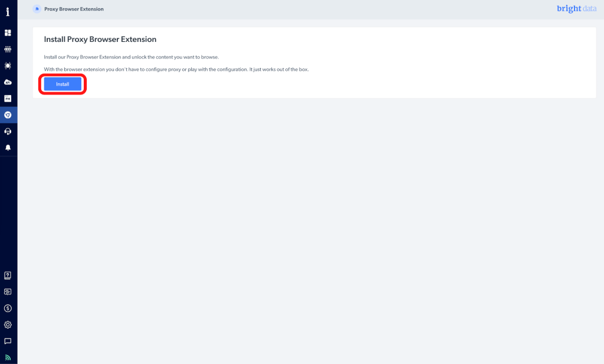This screenshot has width=604, height=364.
Task: Select the Chrome browser extension sidebar icon
Action: coord(8,115)
